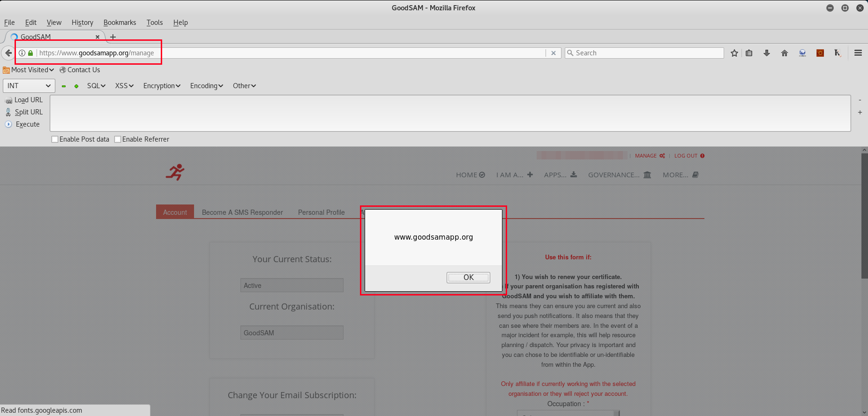868x416 pixels.
Task: Open the Firefox hamburger menu
Action: [x=858, y=53]
